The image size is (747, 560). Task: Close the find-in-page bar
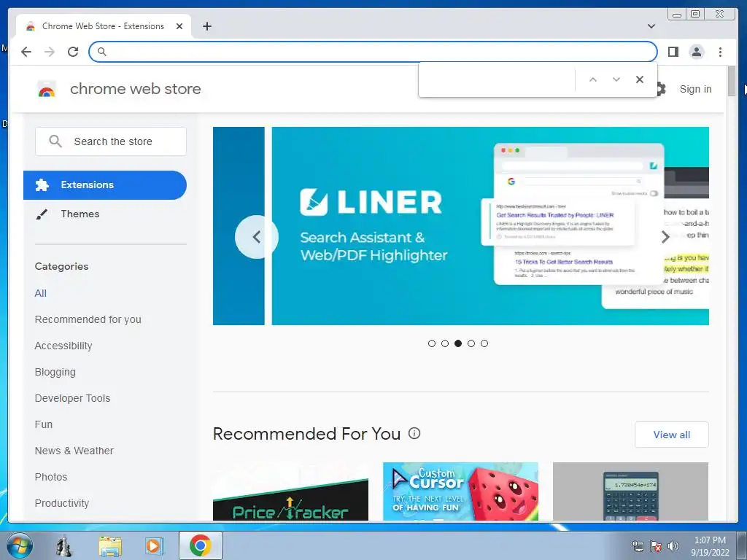tap(639, 79)
